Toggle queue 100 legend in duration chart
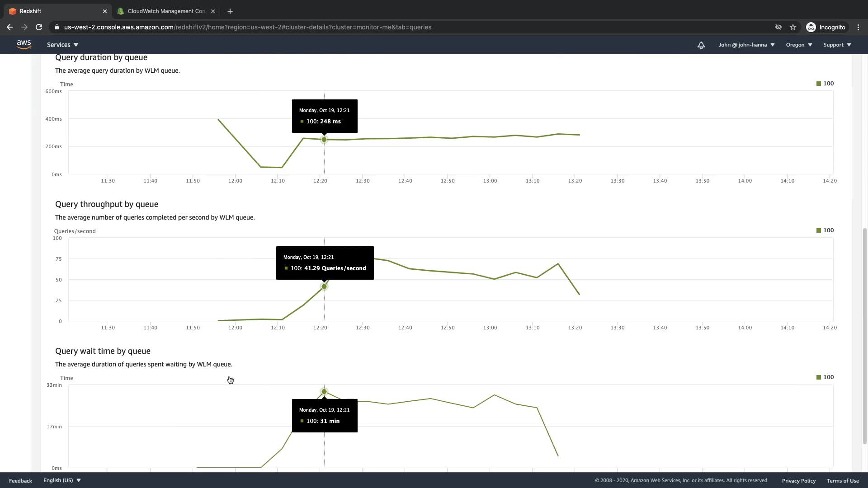Screen dimensions: 868x488 click(825, 84)
